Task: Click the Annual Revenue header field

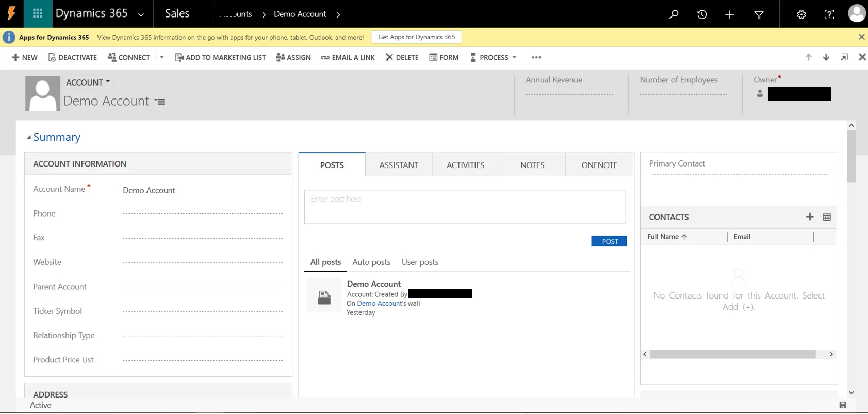Action: click(570, 94)
